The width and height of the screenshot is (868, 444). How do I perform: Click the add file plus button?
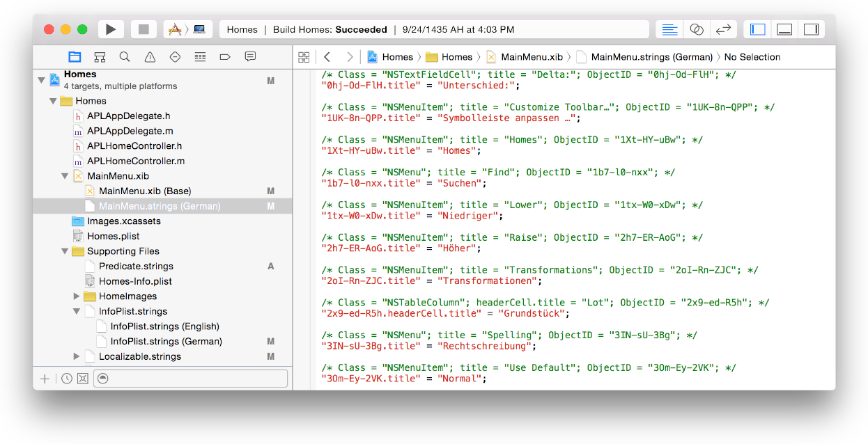tap(45, 378)
